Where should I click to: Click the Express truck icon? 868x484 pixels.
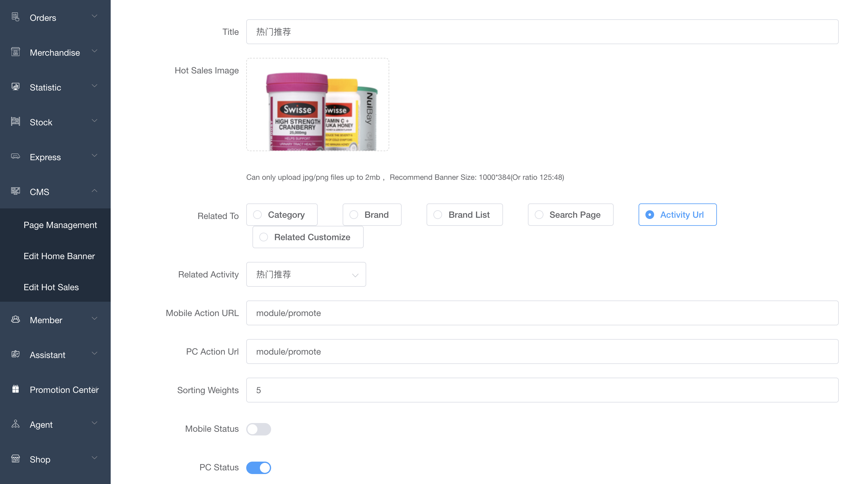(16, 156)
